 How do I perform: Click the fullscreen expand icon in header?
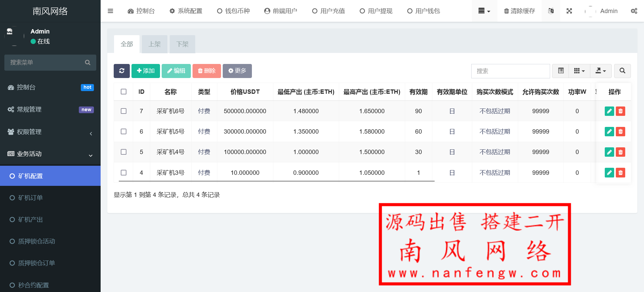click(x=569, y=11)
